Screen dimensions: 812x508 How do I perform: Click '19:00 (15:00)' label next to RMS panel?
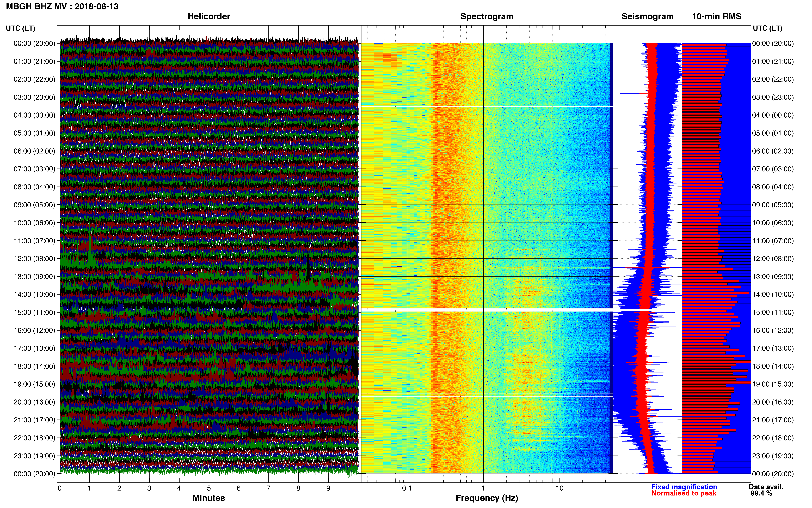[x=773, y=384]
